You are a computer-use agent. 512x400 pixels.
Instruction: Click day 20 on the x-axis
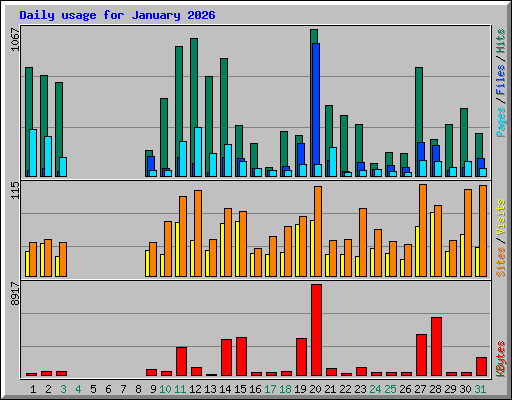tap(315, 389)
